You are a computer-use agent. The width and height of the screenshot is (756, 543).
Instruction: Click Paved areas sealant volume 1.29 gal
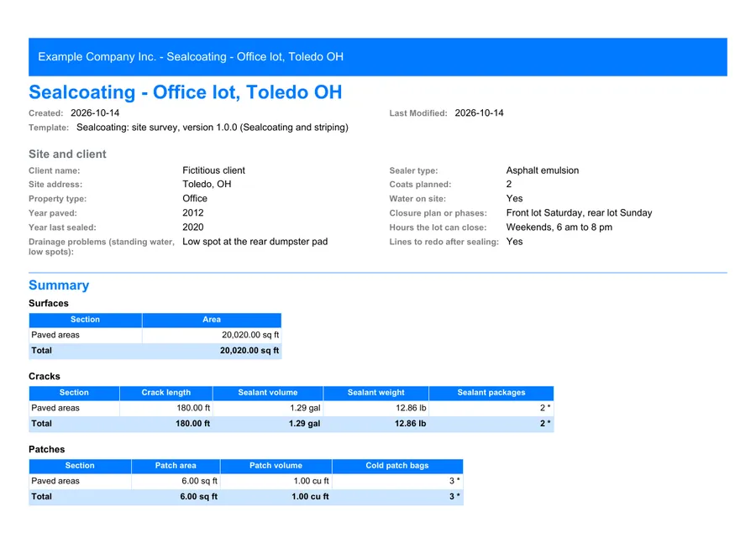tap(305, 408)
